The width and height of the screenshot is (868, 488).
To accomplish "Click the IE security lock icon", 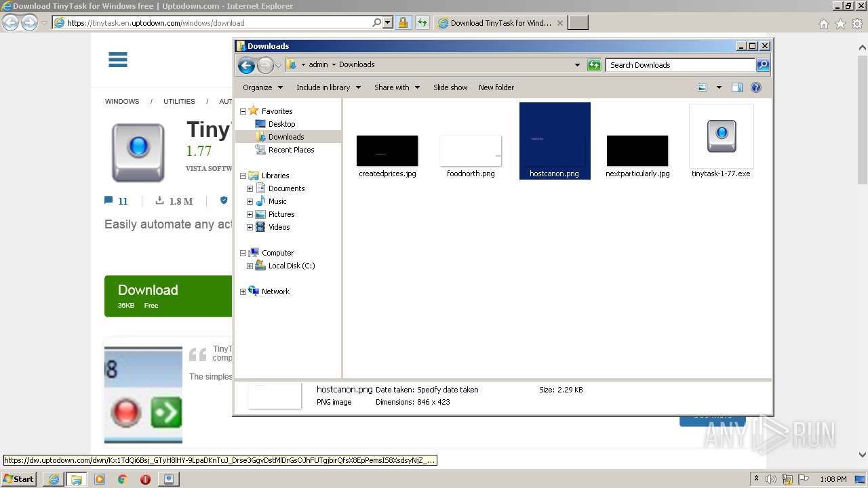I will (403, 23).
